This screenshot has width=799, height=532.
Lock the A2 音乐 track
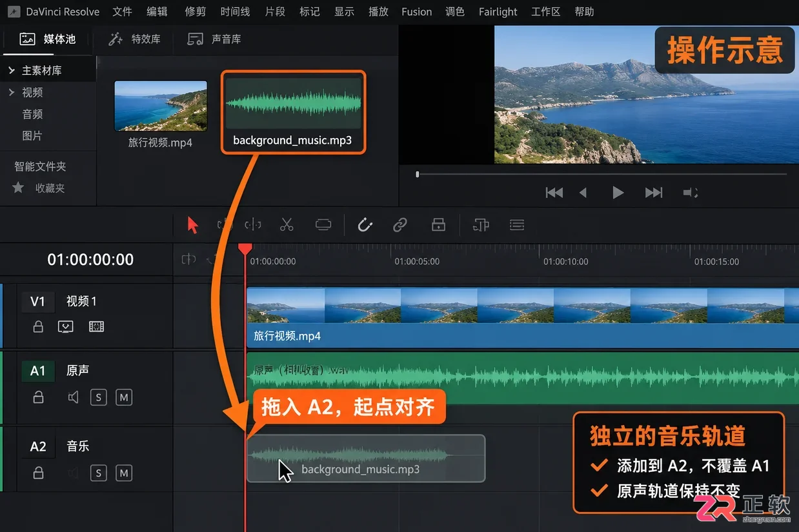pos(38,473)
